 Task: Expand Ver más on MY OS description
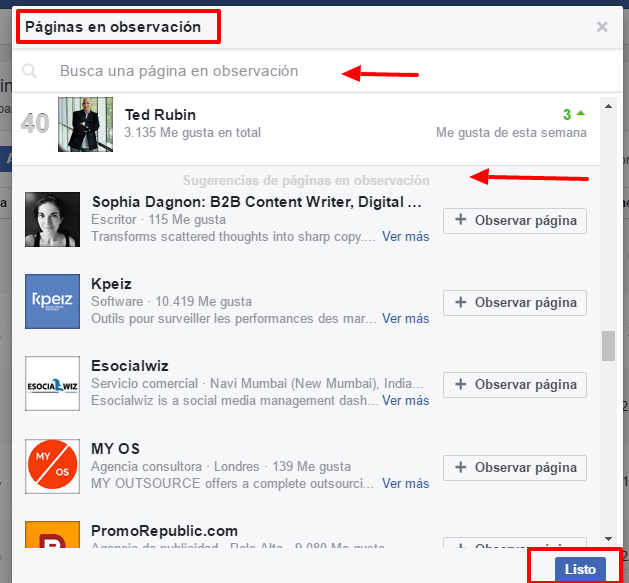406,483
